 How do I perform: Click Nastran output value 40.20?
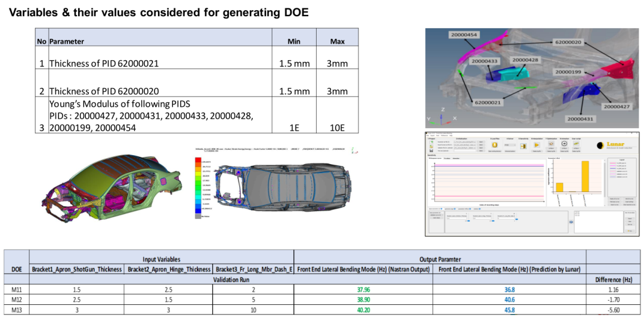point(364,310)
